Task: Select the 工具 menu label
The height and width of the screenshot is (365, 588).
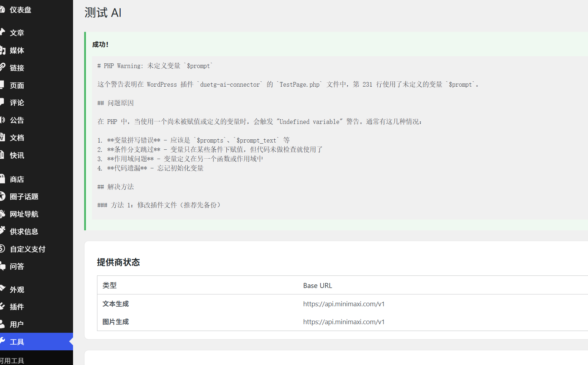Action: tap(17, 342)
